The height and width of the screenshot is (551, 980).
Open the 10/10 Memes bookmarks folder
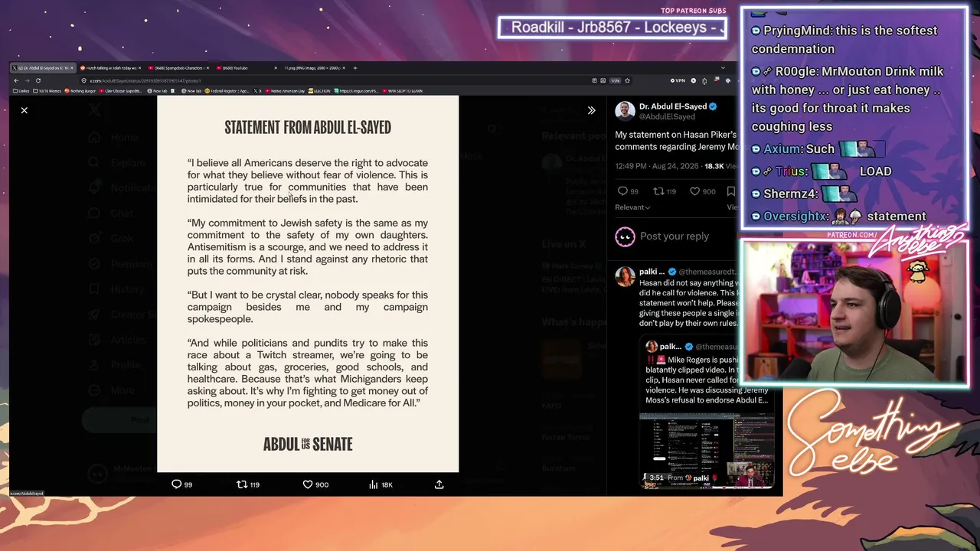click(x=48, y=90)
